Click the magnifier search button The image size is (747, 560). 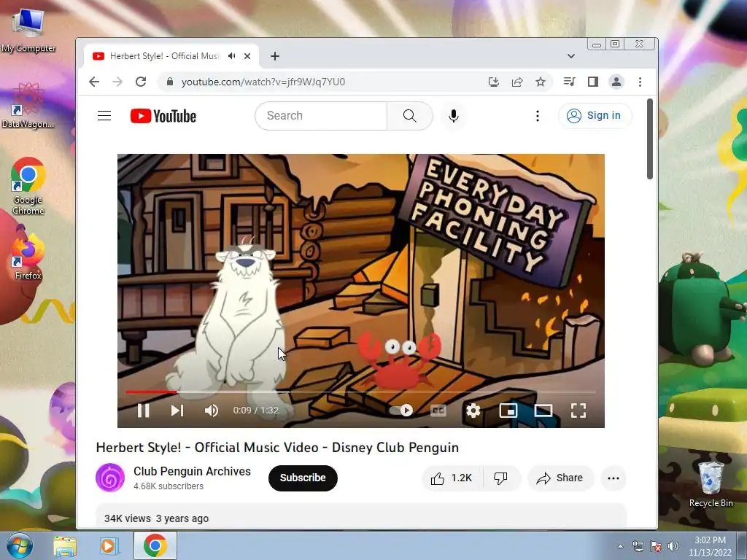point(410,116)
